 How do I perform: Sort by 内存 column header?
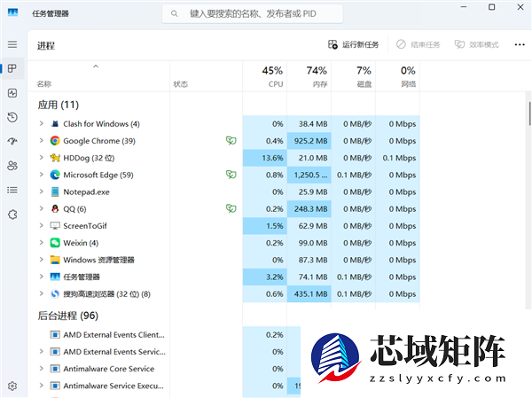(309, 76)
